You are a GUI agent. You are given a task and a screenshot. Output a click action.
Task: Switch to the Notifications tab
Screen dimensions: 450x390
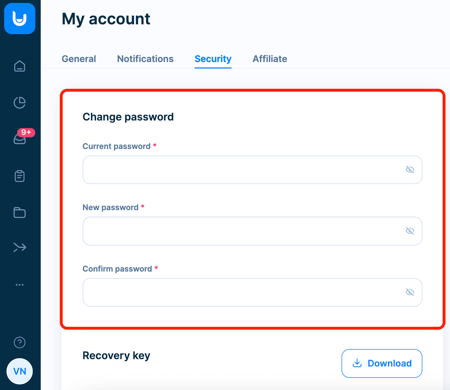(x=145, y=59)
